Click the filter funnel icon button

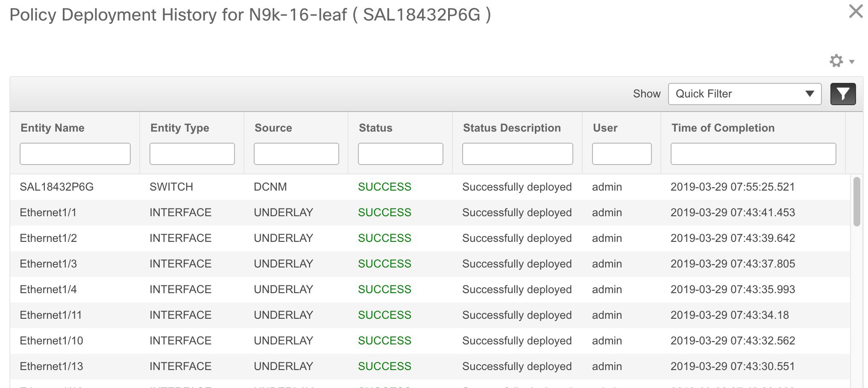tap(843, 94)
